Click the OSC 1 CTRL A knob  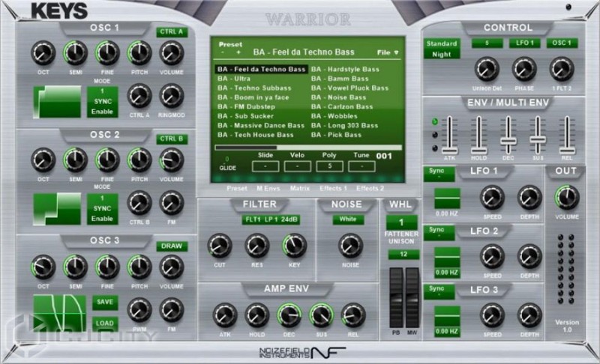point(139,96)
